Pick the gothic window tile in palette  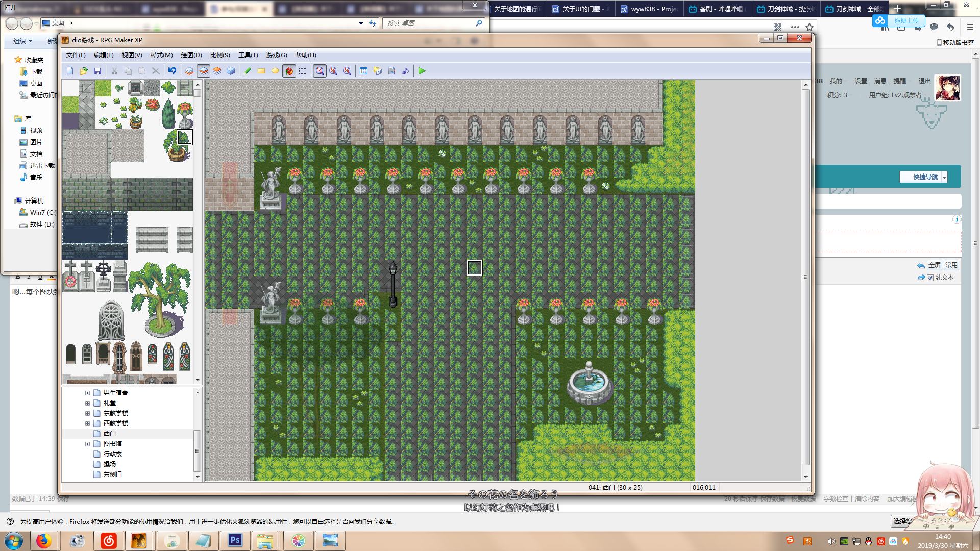(x=111, y=321)
